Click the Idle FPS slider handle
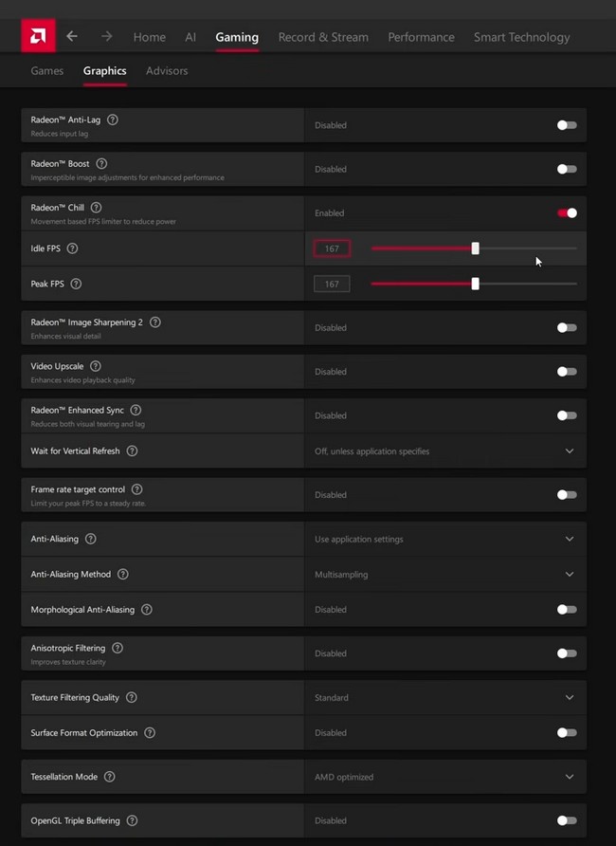The image size is (616, 846). [475, 248]
